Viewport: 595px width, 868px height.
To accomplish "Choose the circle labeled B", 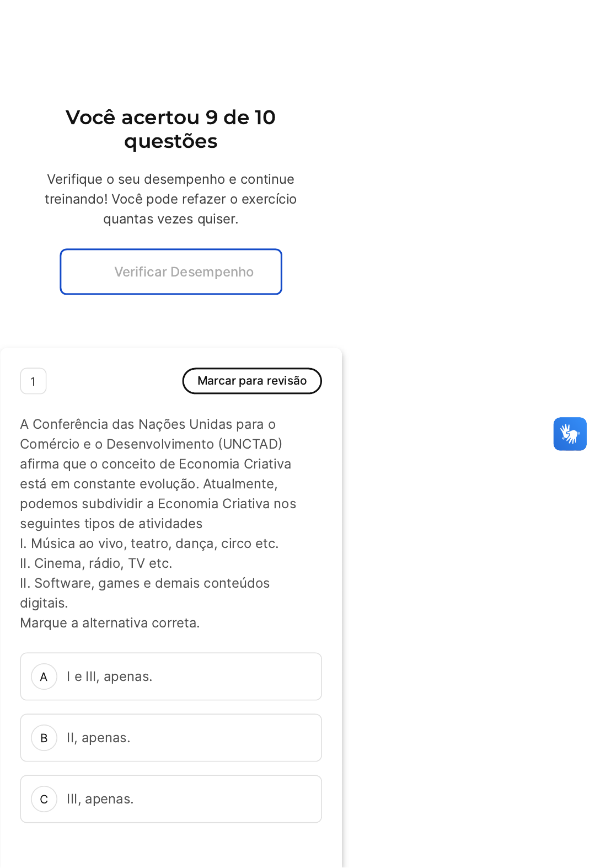I will point(44,738).
